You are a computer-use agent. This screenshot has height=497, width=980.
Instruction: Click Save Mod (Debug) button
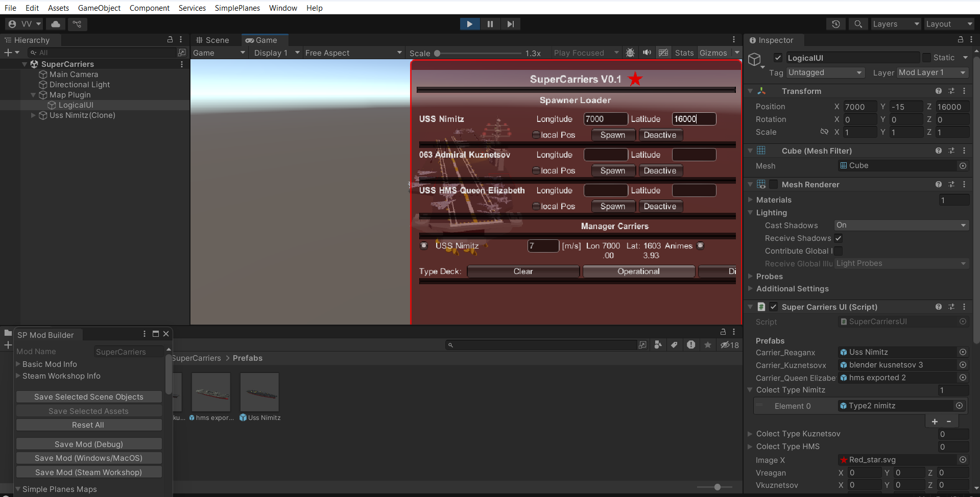point(89,444)
